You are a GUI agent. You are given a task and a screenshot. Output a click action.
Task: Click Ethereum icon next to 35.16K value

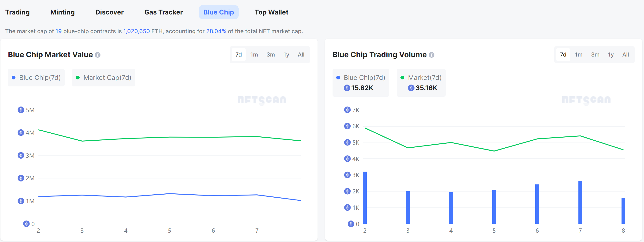pyautogui.click(x=411, y=88)
